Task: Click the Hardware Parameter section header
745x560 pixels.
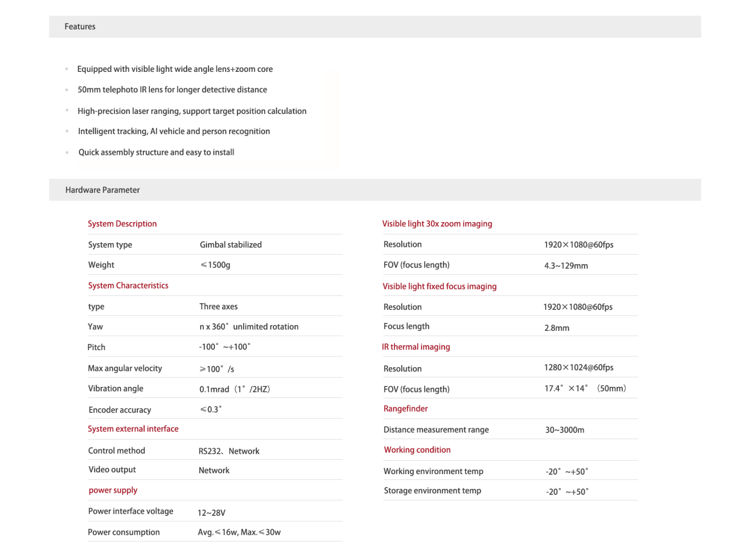Action: 375,190
